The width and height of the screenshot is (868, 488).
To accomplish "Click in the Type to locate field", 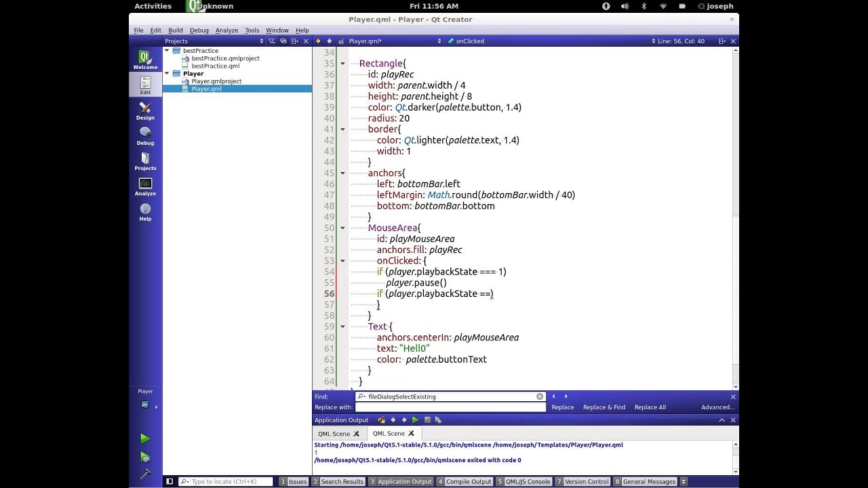I will click(226, 482).
